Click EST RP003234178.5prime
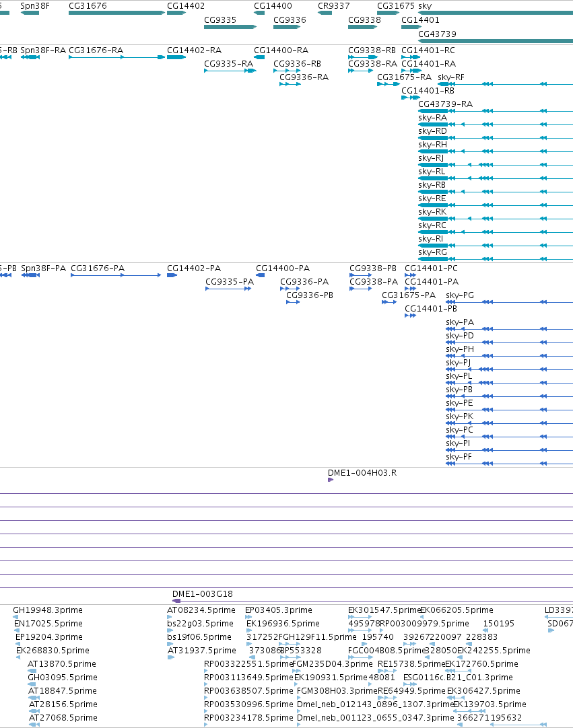Viewport: 573px width, 728px height. pos(248,718)
